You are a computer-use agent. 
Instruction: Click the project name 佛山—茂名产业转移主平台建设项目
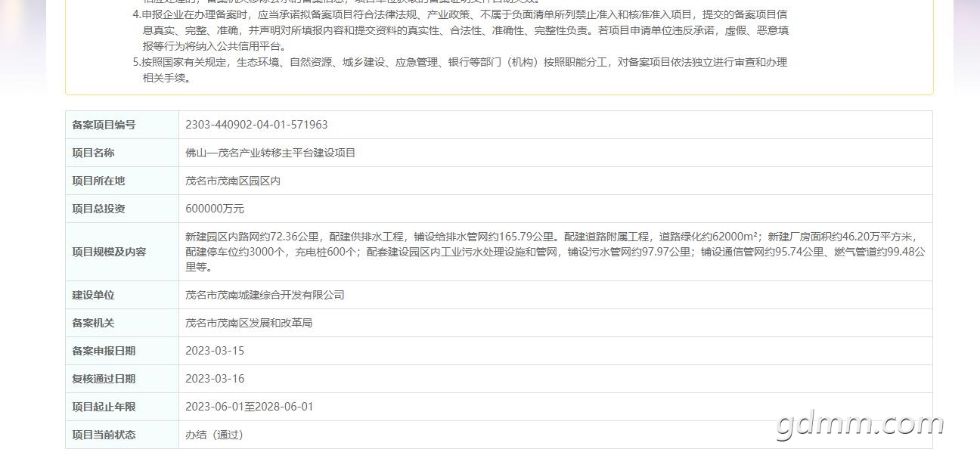270,153
